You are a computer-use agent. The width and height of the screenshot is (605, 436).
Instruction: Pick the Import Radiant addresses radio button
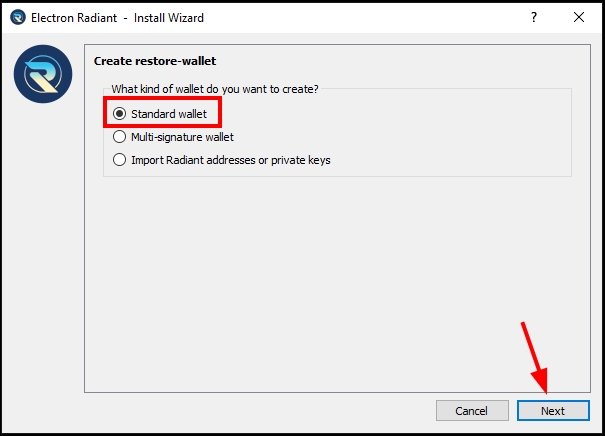coord(121,160)
